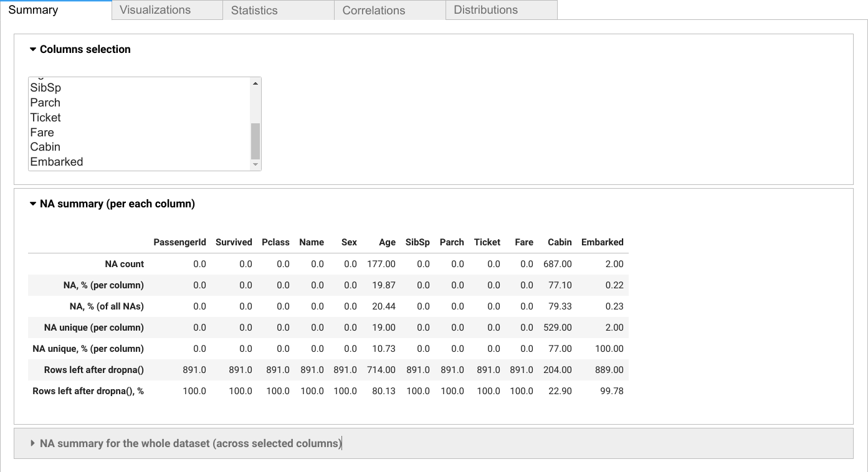Click the Pclass column header
The height and width of the screenshot is (472, 868).
275,242
